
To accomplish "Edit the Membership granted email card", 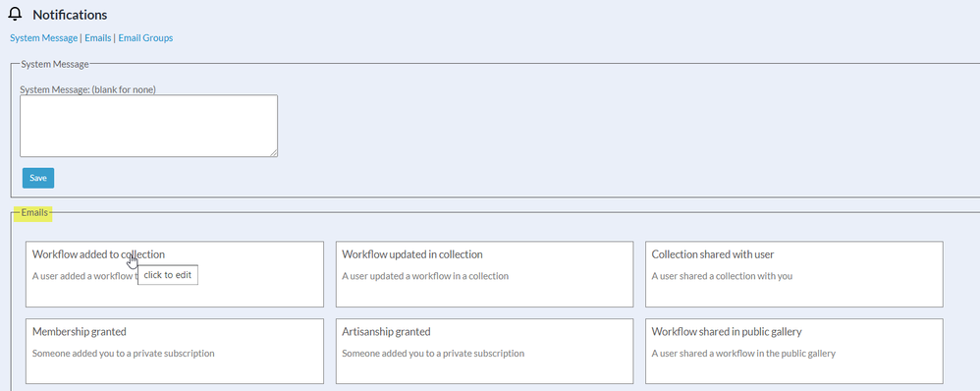I will click(175, 351).
